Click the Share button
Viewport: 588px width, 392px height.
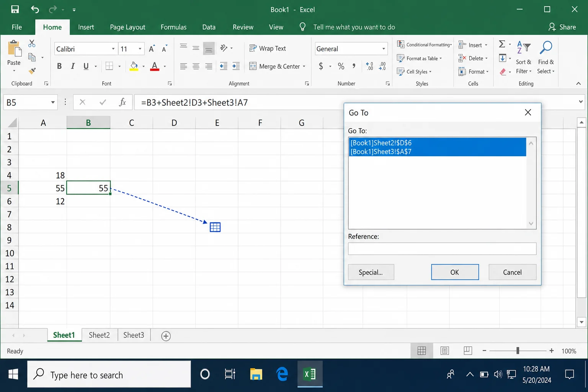[562, 27]
